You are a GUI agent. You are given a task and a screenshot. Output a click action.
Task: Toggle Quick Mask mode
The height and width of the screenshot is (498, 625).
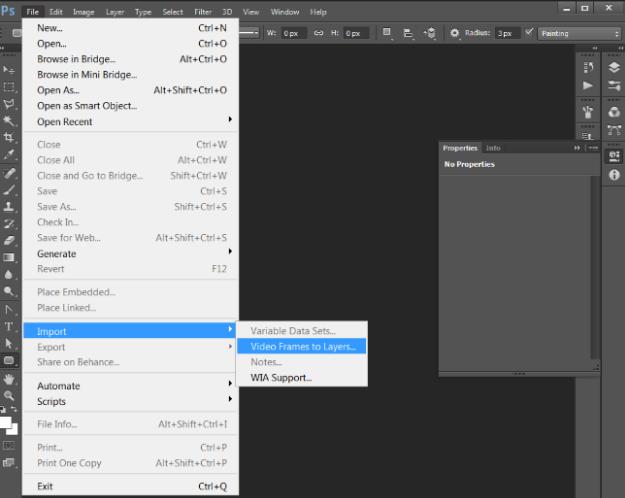[8, 445]
